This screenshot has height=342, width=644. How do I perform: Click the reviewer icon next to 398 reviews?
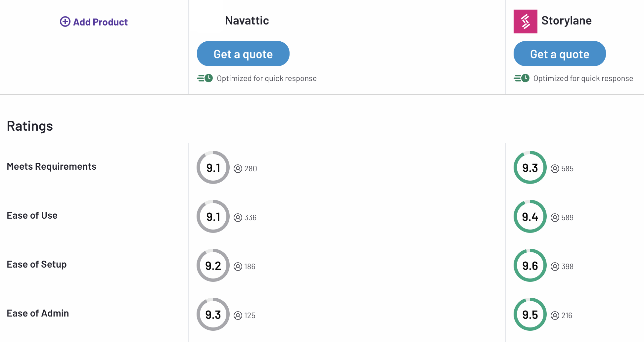click(555, 266)
